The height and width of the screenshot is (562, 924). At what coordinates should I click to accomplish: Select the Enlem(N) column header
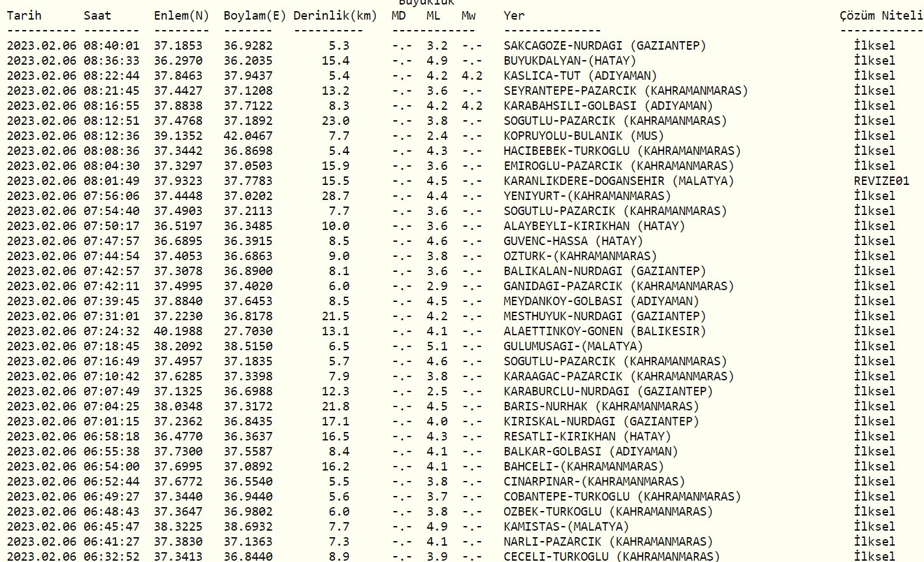coord(182,16)
